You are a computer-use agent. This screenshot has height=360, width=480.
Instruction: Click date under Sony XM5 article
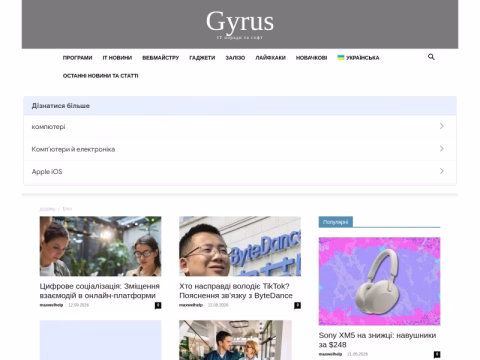pyautogui.click(x=357, y=354)
